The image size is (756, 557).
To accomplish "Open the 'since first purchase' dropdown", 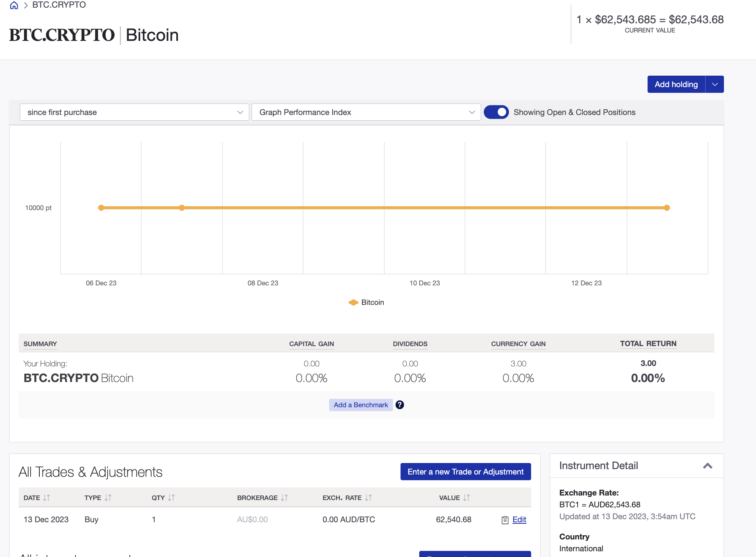I will [x=134, y=112].
